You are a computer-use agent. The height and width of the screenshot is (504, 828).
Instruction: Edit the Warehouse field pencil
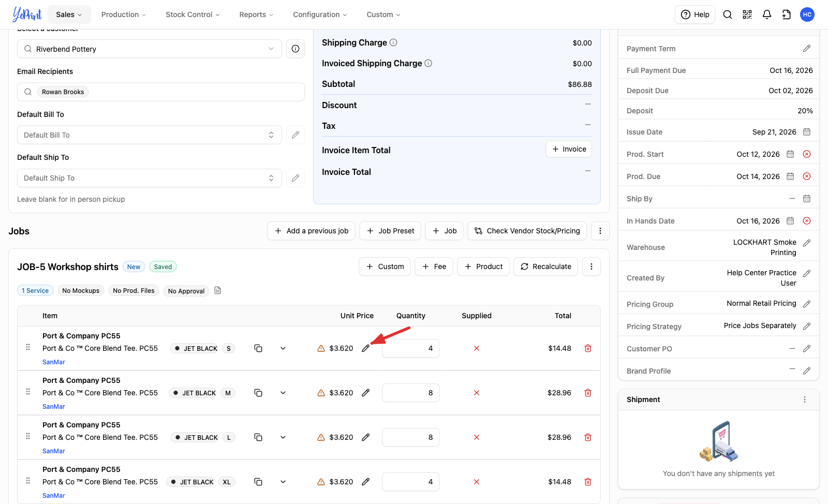pos(807,243)
